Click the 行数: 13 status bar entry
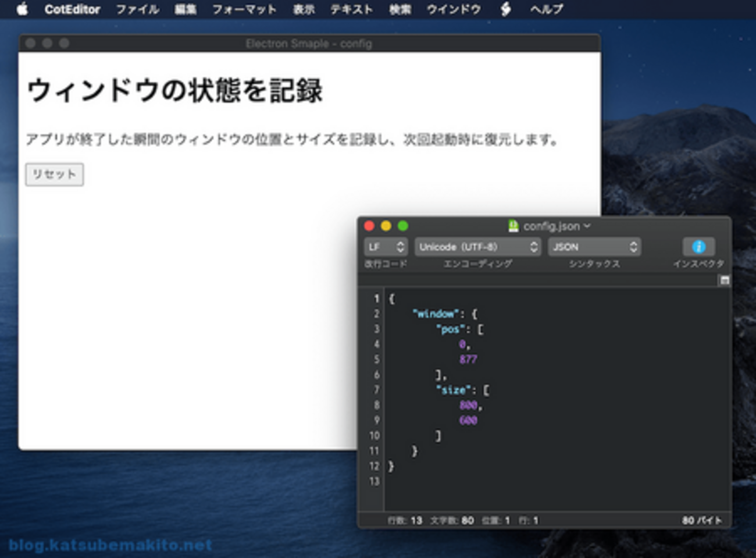Screen dimensions: 756x558 tap(405, 520)
